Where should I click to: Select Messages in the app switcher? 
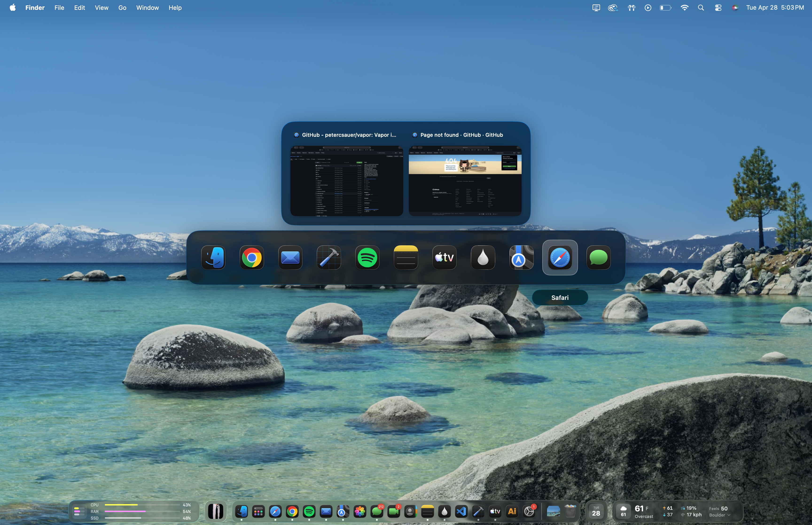coord(598,258)
